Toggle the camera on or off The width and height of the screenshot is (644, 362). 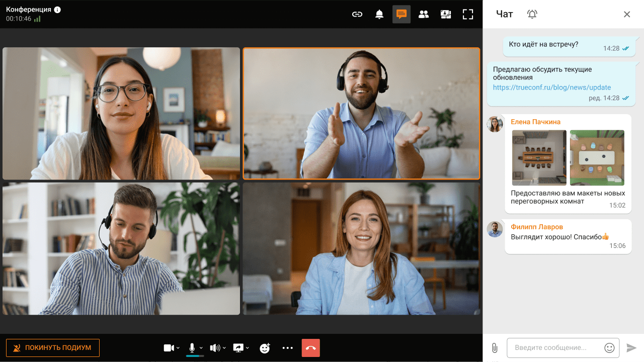(169, 348)
